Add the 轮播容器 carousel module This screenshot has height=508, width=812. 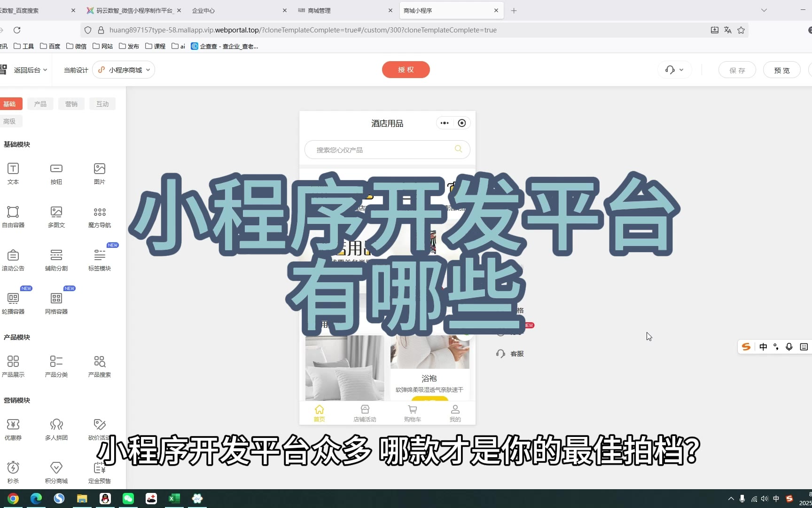(x=13, y=303)
